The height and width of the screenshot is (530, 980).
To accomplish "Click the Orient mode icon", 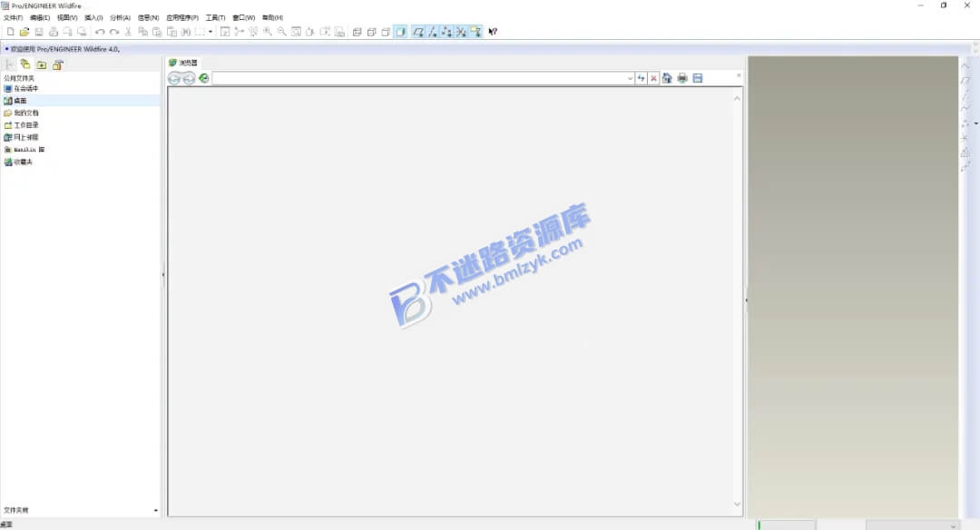I will coord(253,31).
